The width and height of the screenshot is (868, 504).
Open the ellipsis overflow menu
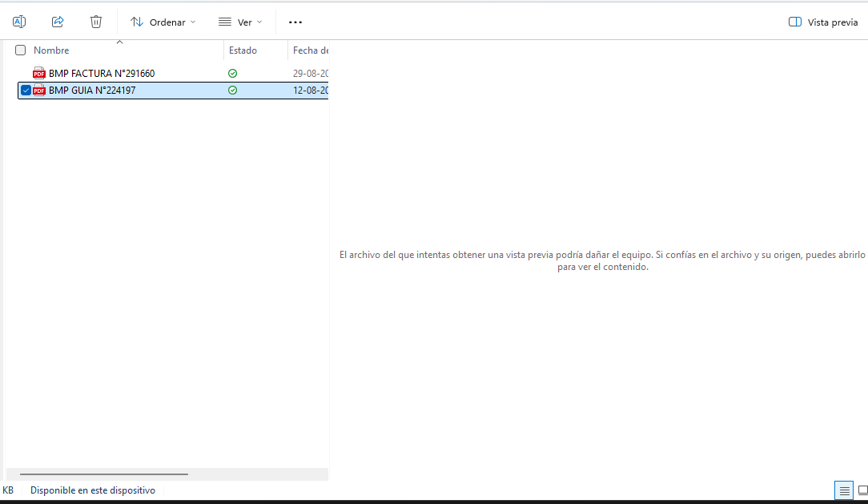295,22
